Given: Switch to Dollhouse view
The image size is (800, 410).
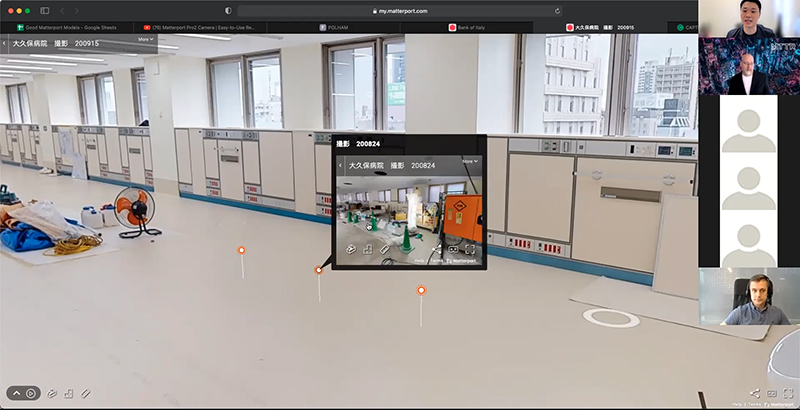Looking at the screenshot, I should coord(52,393).
